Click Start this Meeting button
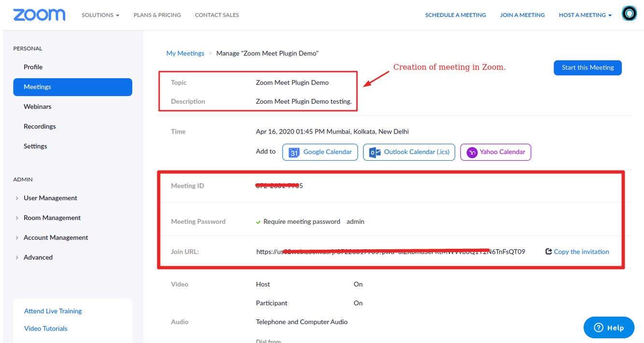Screen dimensions: 644x343 [587, 68]
